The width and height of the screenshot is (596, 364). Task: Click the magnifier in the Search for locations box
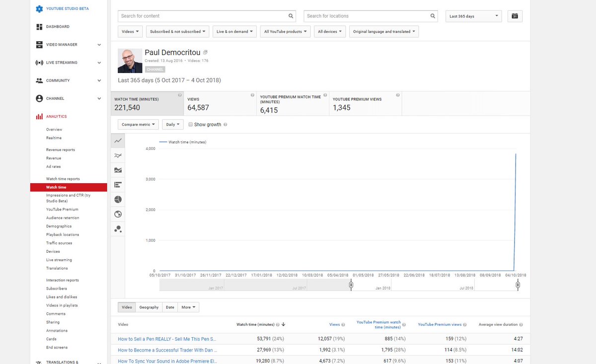pyautogui.click(x=433, y=16)
